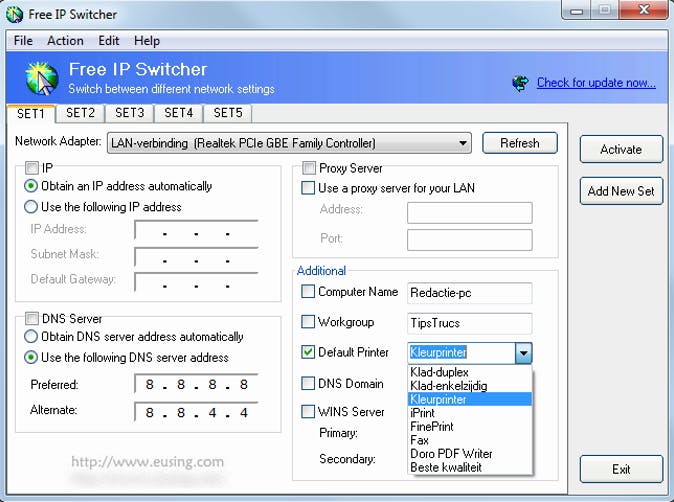Screen dimensions: 674x502
Task: Choose Doro PDF Writer from the printer list
Action: point(470,453)
